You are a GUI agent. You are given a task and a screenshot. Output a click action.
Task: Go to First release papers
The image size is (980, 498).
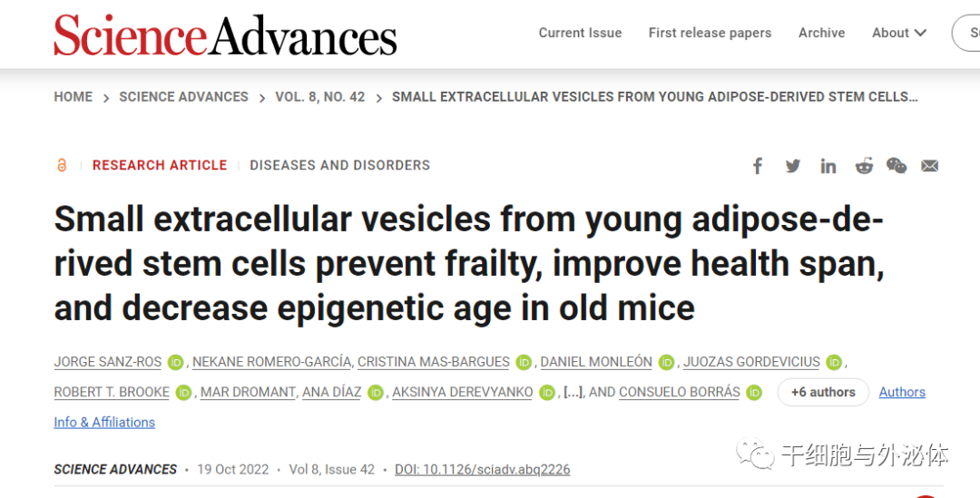click(x=710, y=34)
